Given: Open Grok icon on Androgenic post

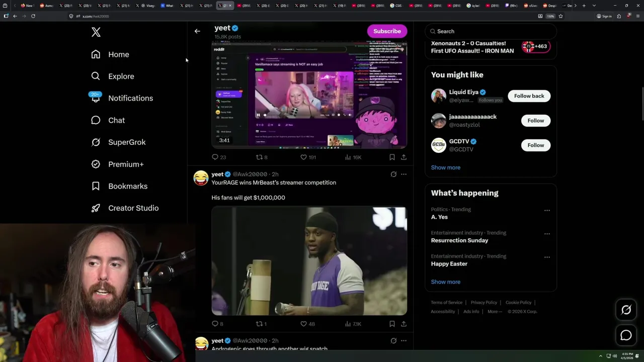Looking at the screenshot, I should pos(393,341).
